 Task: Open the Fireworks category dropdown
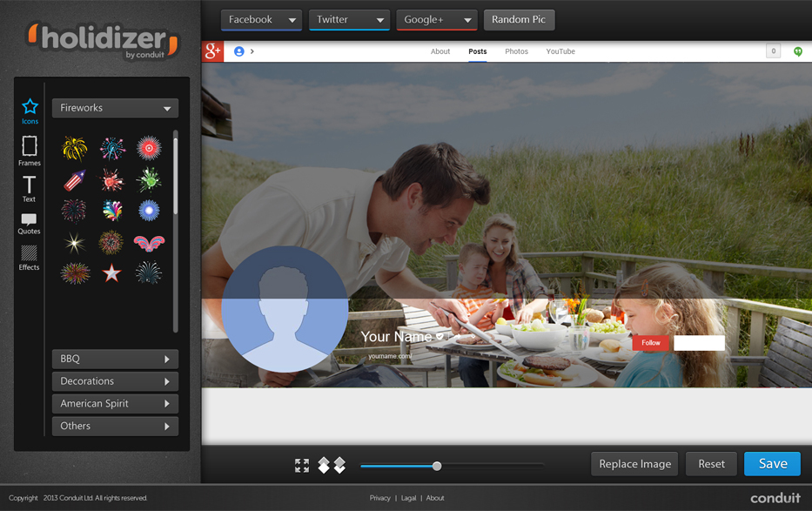point(116,108)
